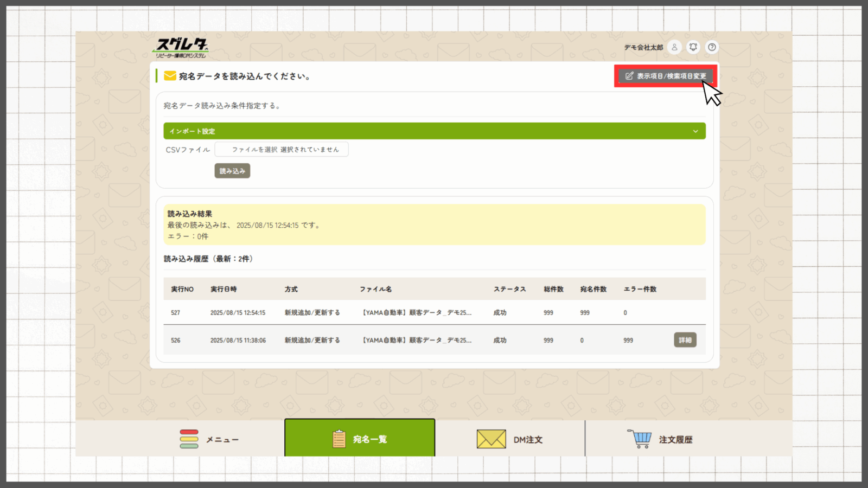The image size is (868, 488).
Task: Click the clipboard icon in 宛名一覧 tab
Action: click(339, 439)
